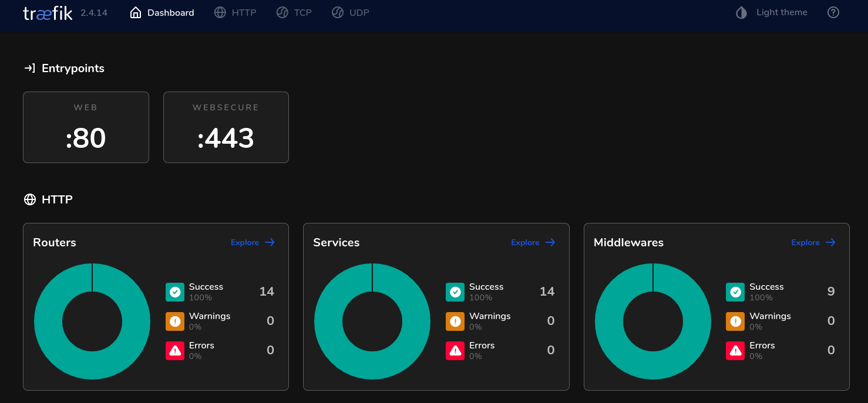Click the Entrypoints arrow icon
Screen dimensions: 868x403
click(30, 68)
